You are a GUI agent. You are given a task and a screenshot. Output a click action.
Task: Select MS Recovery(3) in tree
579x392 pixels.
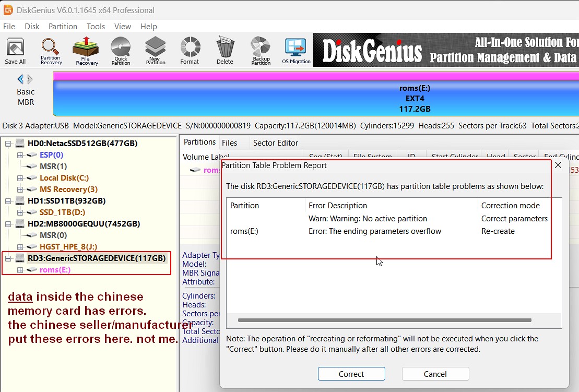69,189
